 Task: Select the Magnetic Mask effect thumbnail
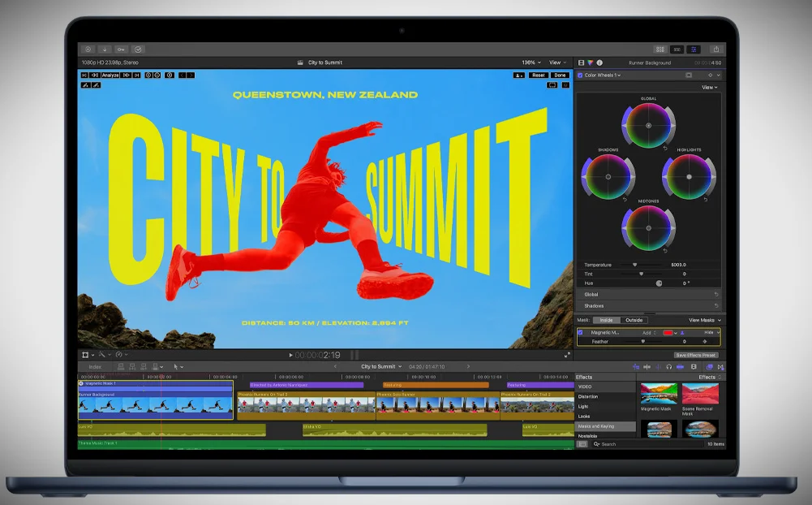click(x=659, y=394)
